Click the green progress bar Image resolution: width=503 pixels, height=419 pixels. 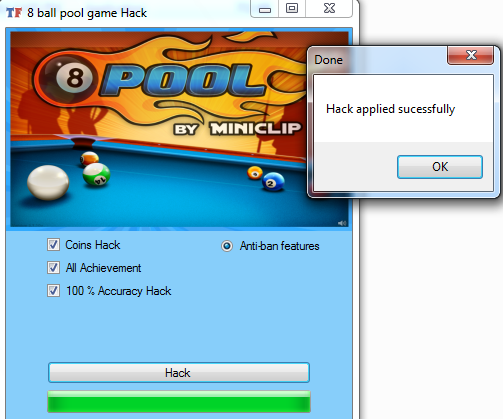[179, 402]
